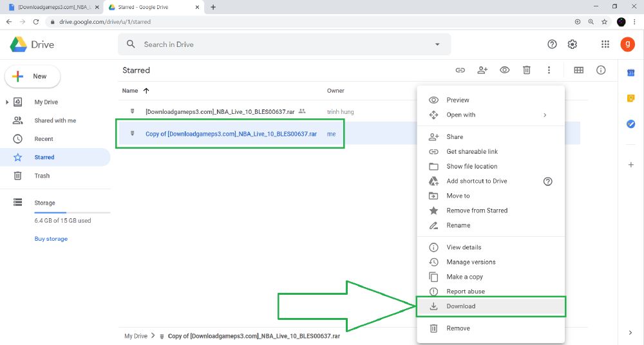Click the zoom magnifier icon in address bar

591,22
